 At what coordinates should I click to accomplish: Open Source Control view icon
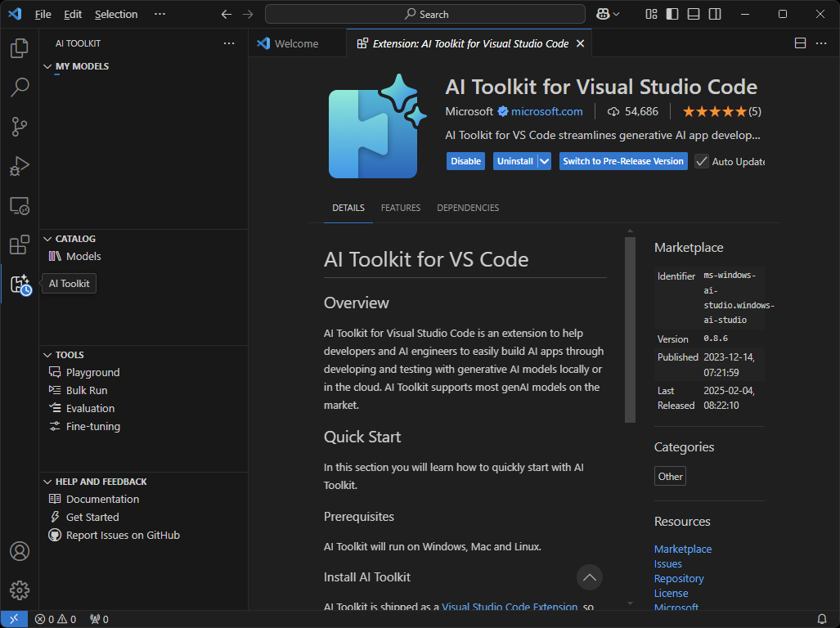tap(19, 127)
